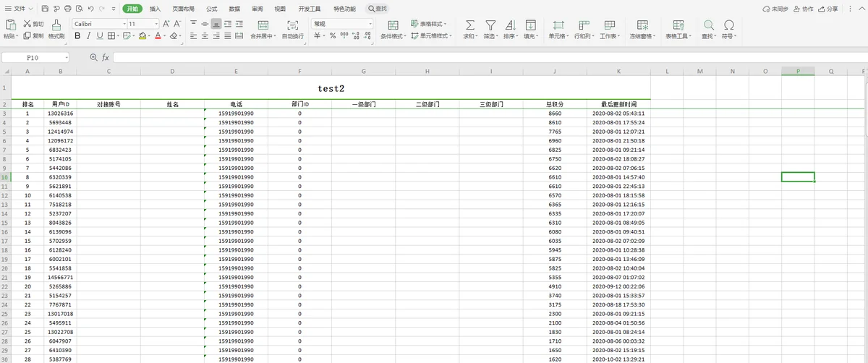This screenshot has height=363, width=868.
Task: Click the Increase font size A+ icon
Action: point(166,24)
